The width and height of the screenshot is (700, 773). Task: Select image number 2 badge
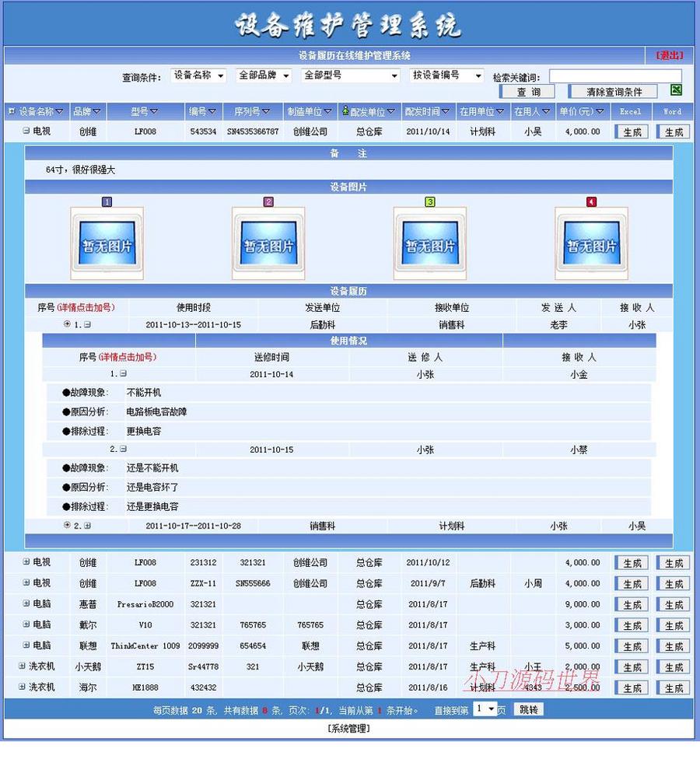(x=268, y=201)
